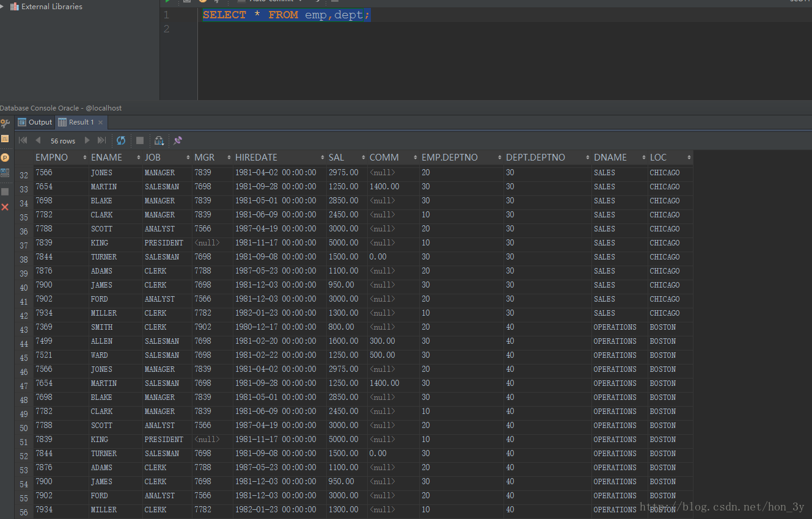Pin the result tab with the pushpin icon
This screenshot has height=519, width=812.
(x=178, y=140)
